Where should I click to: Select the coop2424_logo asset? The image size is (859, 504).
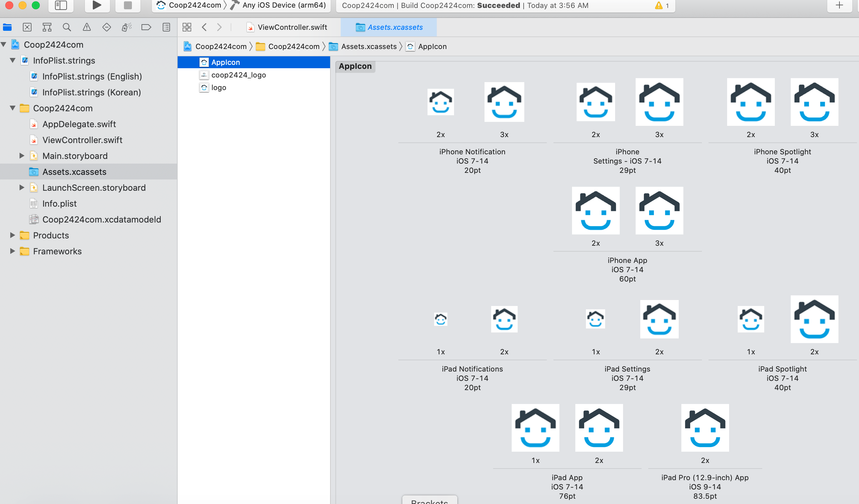238,75
